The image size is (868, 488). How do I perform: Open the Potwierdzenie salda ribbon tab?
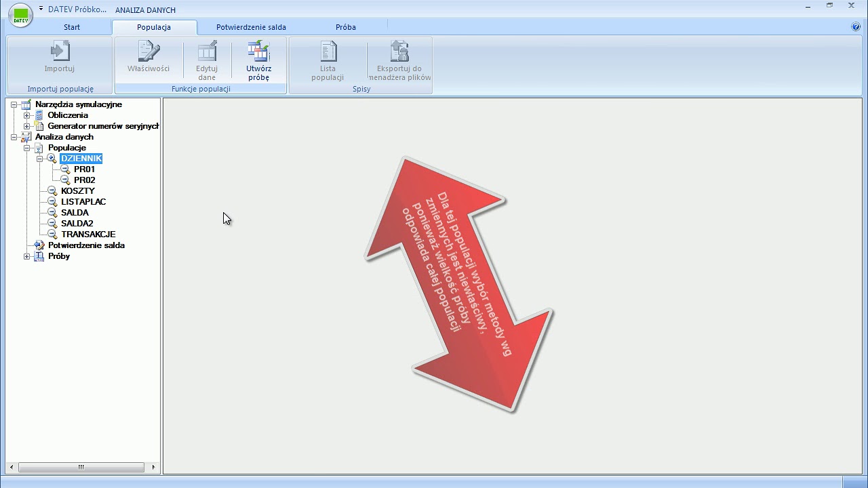click(251, 27)
